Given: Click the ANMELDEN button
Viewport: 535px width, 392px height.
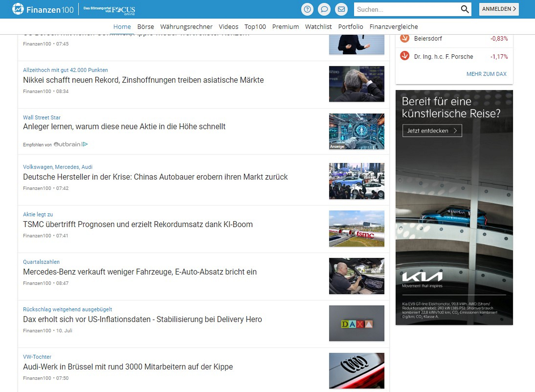Looking at the screenshot, I should click(499, 9).
